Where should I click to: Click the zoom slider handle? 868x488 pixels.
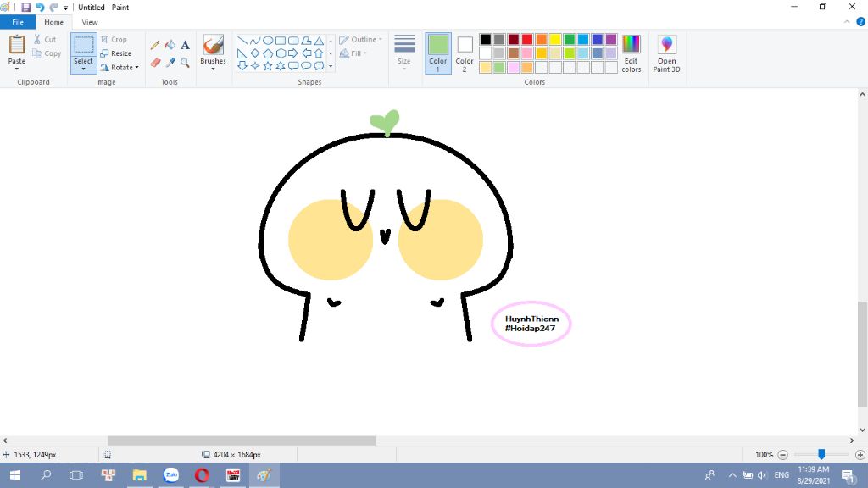coord(821,454)
